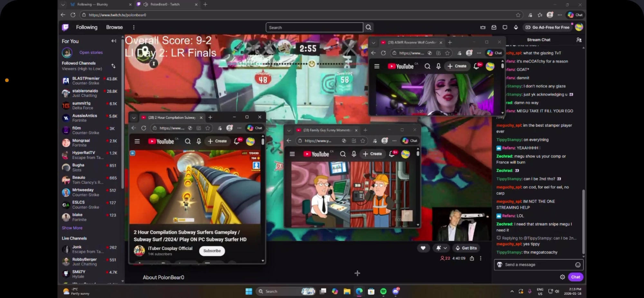The width and height of the screenshot is (644, 298).
Task: Open the Community icon in Stream Chat
Action: coord(579,40)
